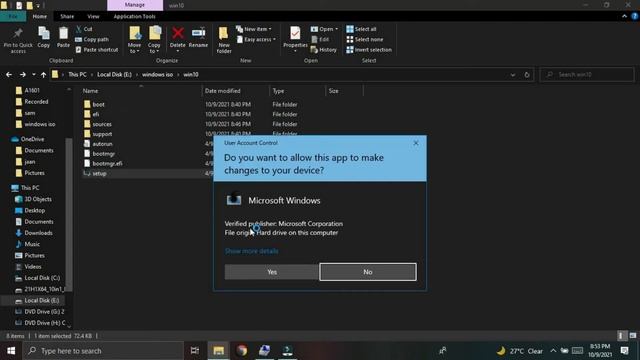Open Local Disk (C:) in navigation pane

42,278
